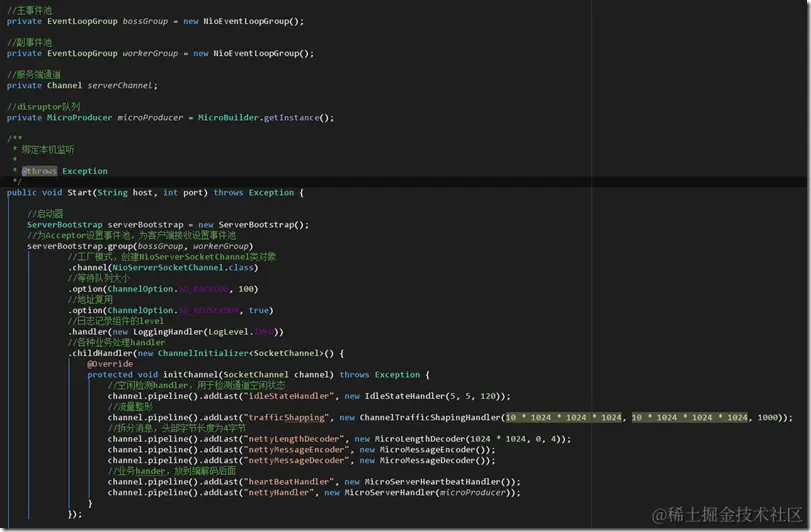Click the 'private Channel serverChannel;' line
The height and width of the screenshot is (532, 811).
coord(82,85)
